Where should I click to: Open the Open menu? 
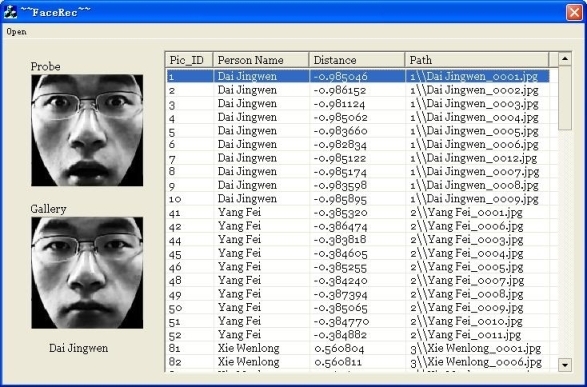(16, 32)
